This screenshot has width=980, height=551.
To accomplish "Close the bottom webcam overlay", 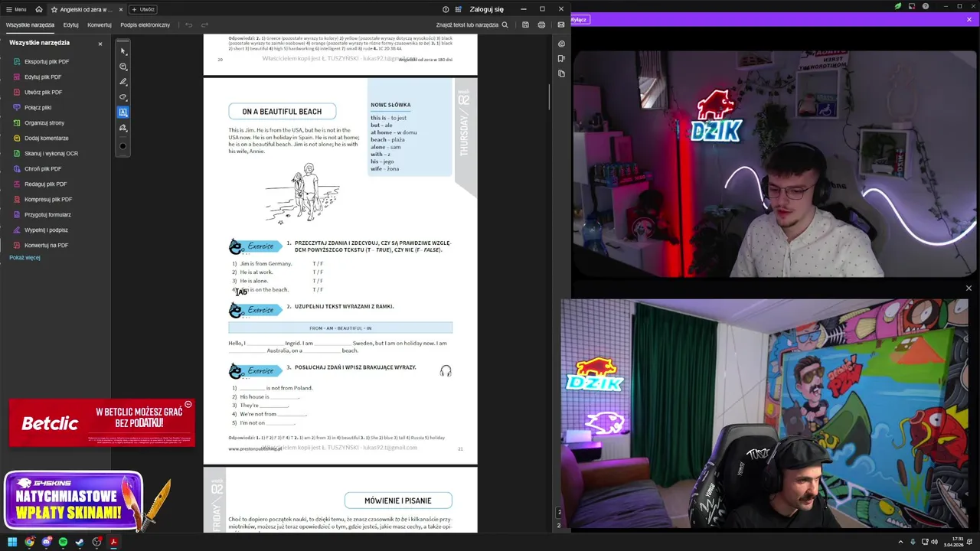I will click(x=969, y=289).
